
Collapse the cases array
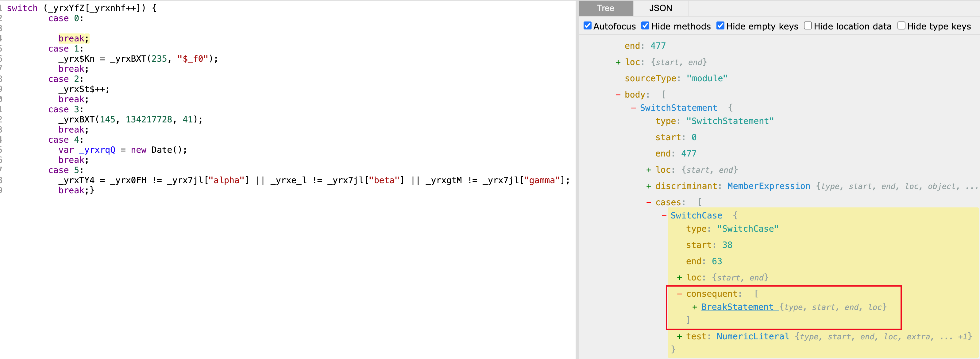[649, 203]
